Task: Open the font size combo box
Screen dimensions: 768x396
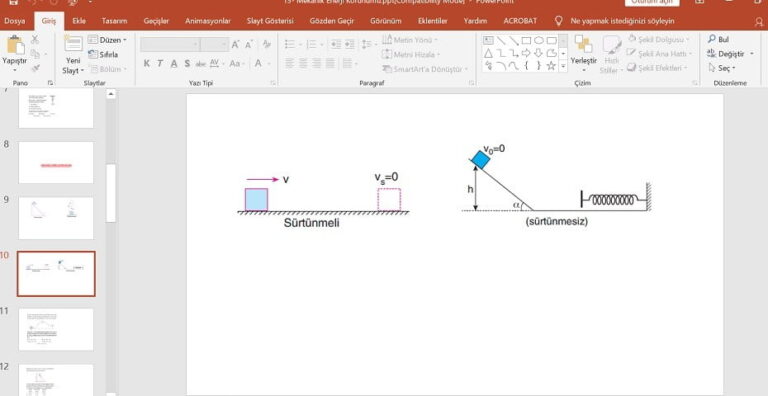Action: click(x=214, y=45)
